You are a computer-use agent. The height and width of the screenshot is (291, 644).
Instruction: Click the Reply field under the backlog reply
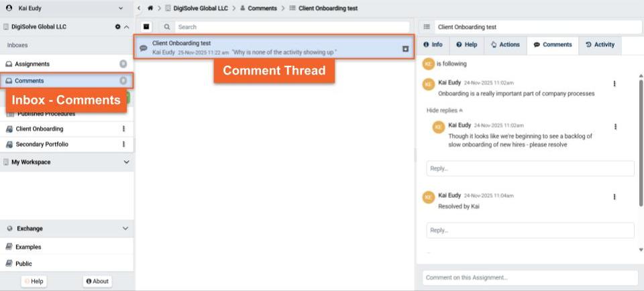tap(530, 169)
